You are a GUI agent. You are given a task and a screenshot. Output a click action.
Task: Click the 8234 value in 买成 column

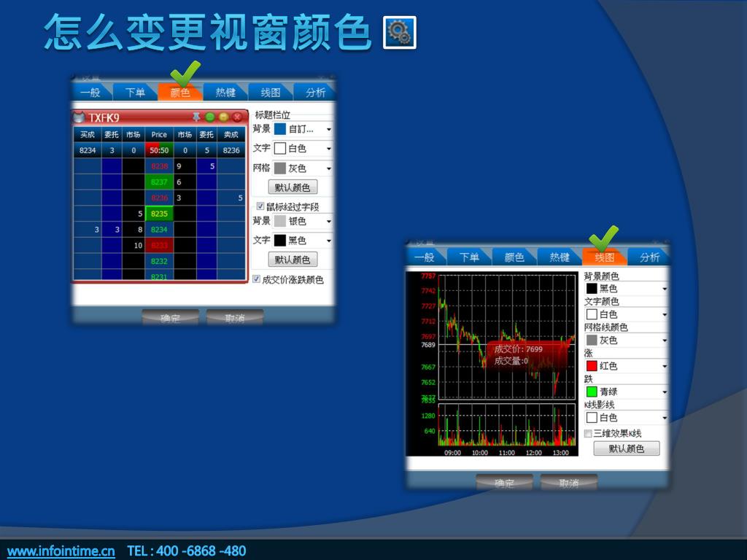[88, 150]
